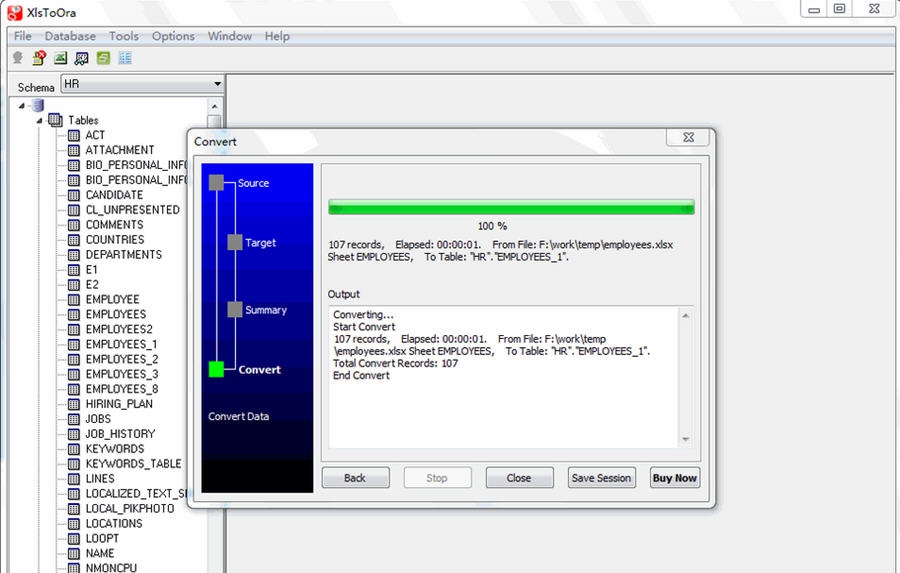Select the EMPLOYEES_3 table in the tree
Viewport: 900px width, 573px height.
122,374
